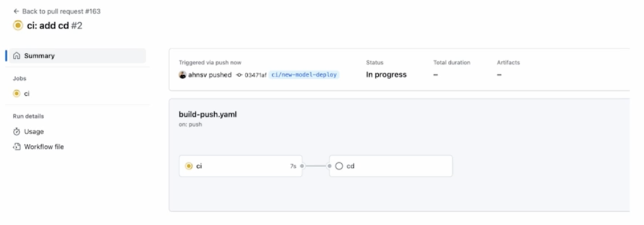Screen dimensions: 644x225
Task: Open the Workflow file link
Action: point(39,147)
